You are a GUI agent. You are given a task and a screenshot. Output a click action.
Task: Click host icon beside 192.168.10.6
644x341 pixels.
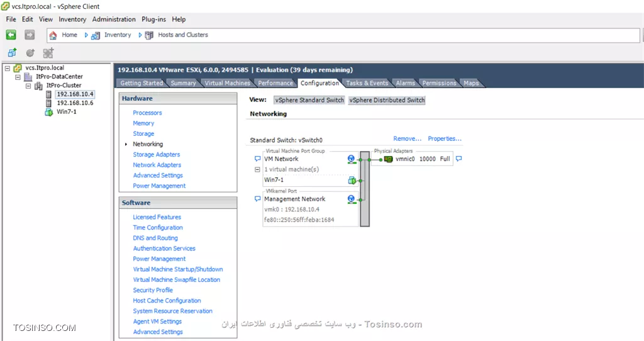(x=48, y=103)
